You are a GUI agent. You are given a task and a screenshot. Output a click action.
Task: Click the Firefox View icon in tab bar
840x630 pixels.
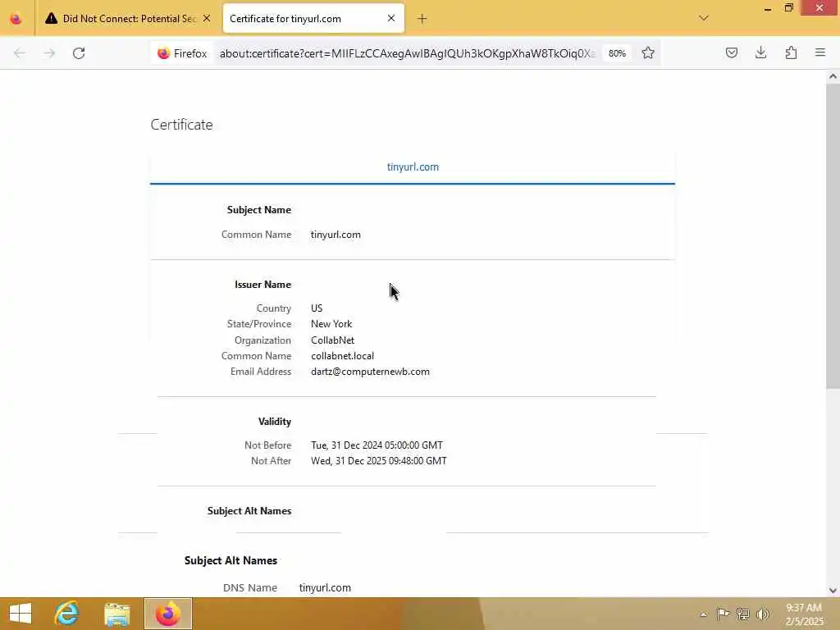pyautogui.click(x=16, y=19)
